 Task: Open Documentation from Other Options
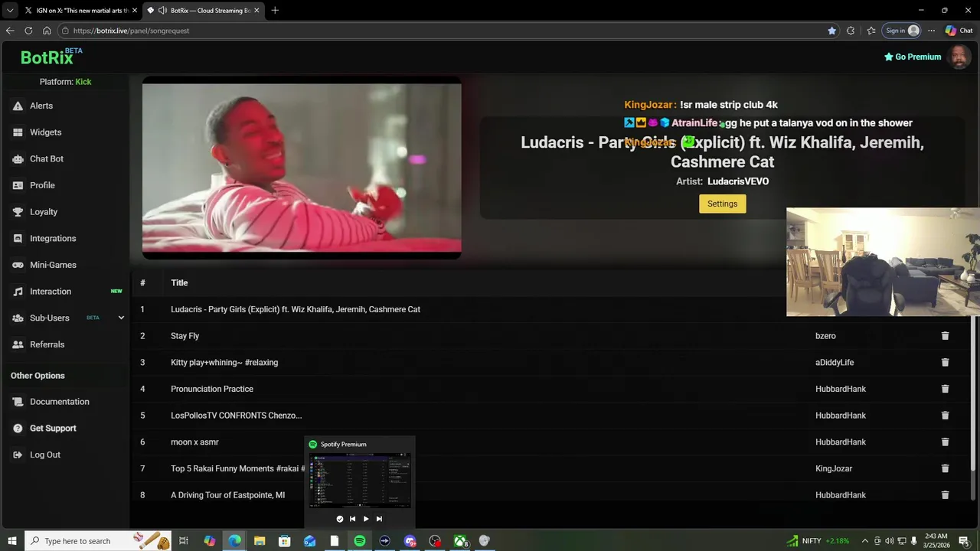(59, 402)
